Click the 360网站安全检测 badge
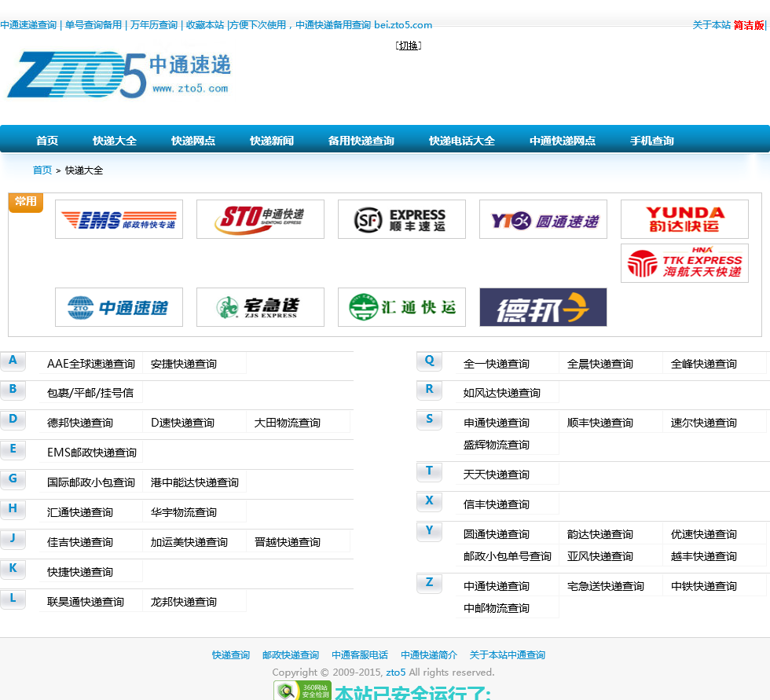 tap(302, 691)
